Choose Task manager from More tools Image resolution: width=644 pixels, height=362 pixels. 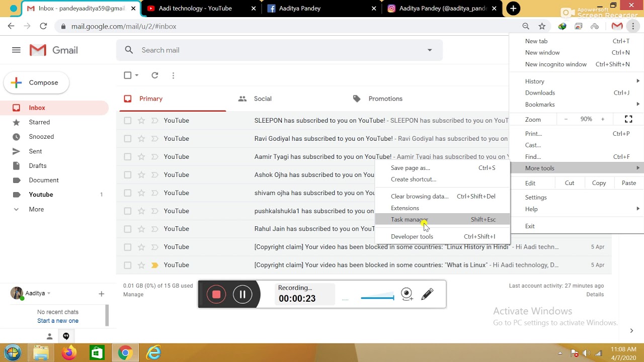(443, 220)
